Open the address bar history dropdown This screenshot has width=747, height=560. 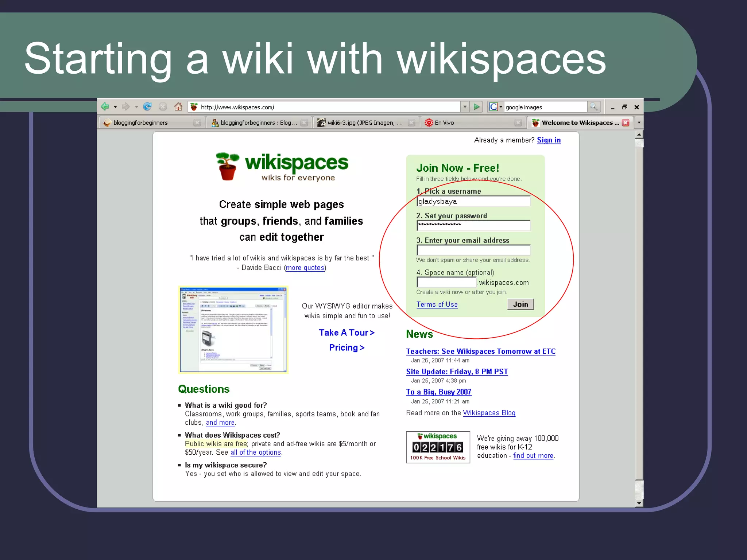click(465, 107)
